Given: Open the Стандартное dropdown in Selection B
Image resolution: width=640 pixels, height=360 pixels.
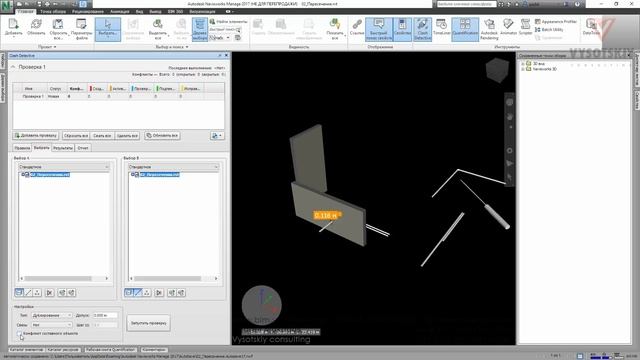Looking at the screenshot, I should [x=173, y=167].
